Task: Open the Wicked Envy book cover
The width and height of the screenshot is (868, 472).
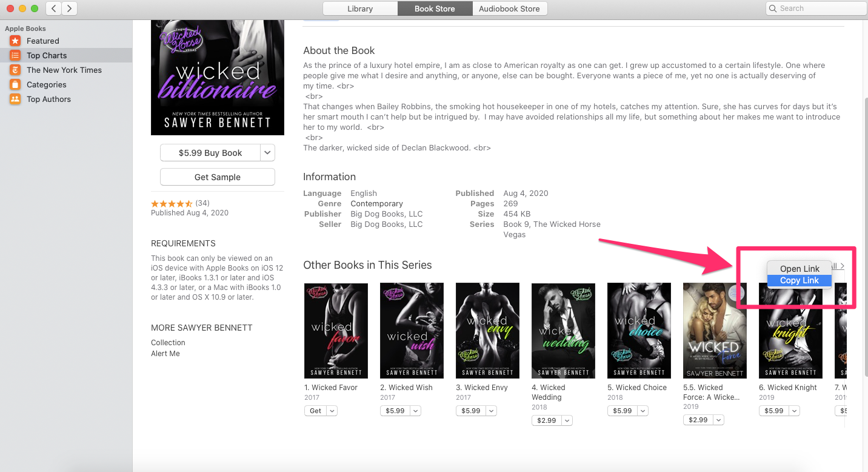Action: pyautogui.click(x=487, y=331)
